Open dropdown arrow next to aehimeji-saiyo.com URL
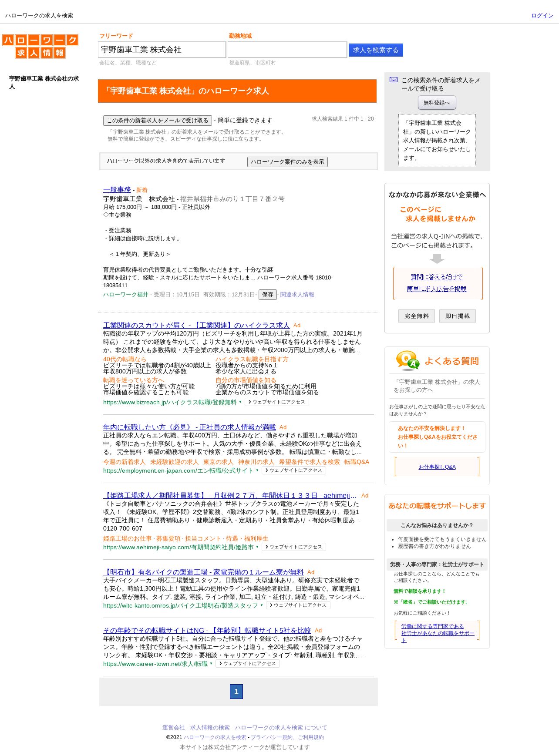 point(257,547)
